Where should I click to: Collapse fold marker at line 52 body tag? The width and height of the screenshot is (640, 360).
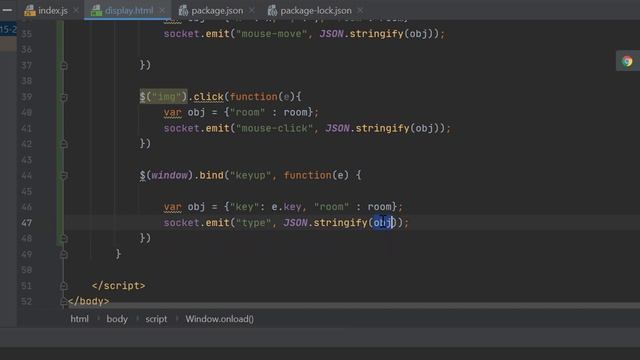[x=64, y=301]
